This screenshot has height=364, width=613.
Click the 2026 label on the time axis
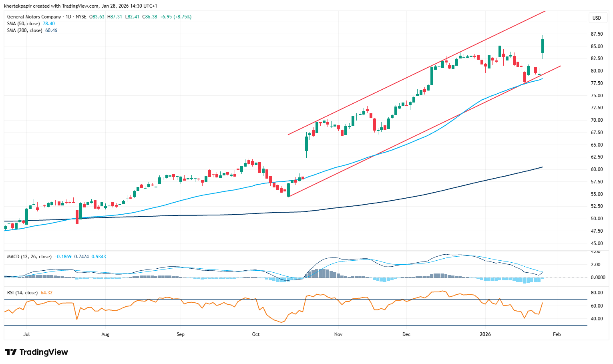click(x=485, y=334)
